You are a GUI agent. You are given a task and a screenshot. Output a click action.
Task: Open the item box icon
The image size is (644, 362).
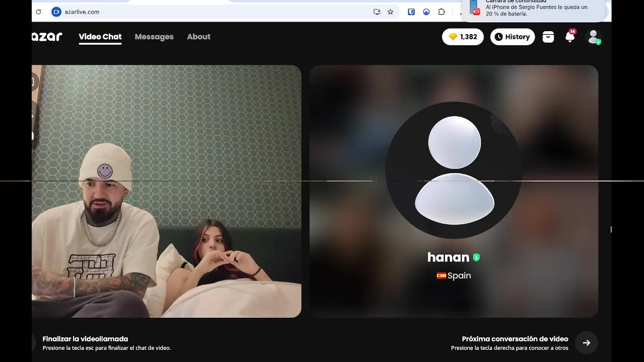(x=548, y=37)
